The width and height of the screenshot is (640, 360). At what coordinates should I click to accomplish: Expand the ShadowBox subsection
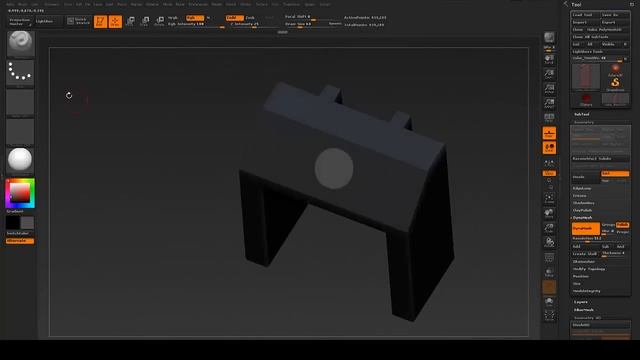584,203
